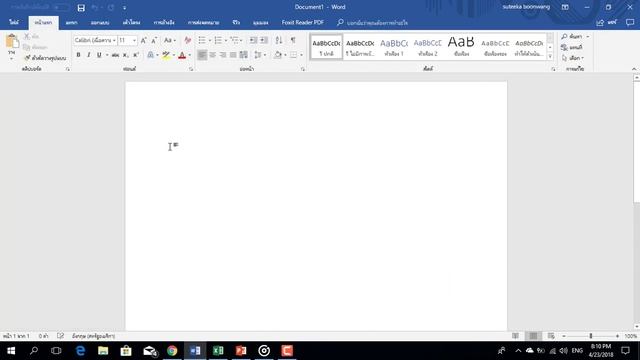Apply the Normal style from Styles gallery
Viewport: 640px width, 360px height.
(326, 47)
